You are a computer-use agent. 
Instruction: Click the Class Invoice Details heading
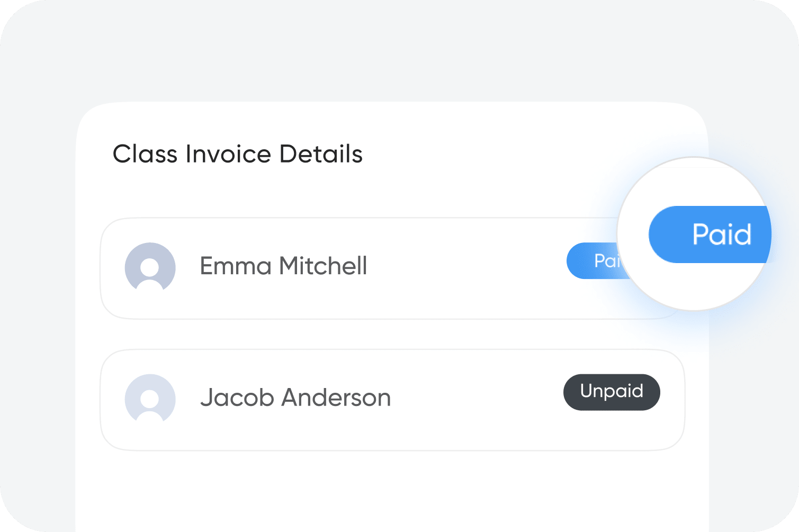[x=238, y=154]
